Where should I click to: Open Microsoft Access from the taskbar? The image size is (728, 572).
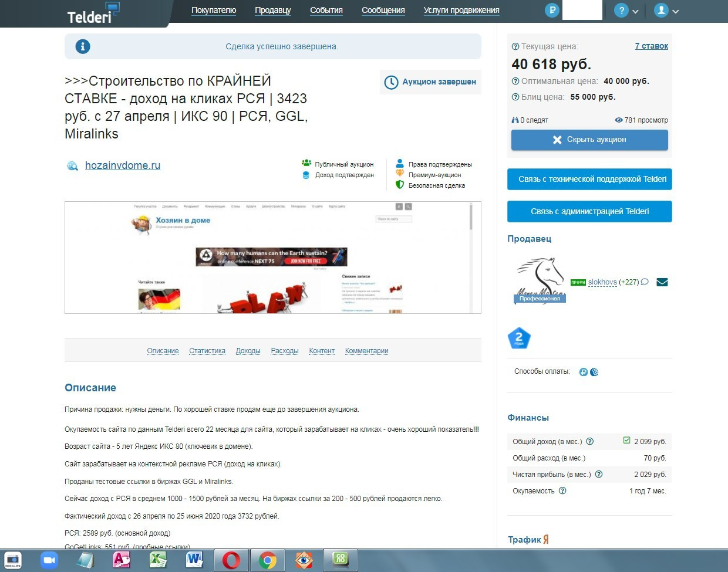122,560
